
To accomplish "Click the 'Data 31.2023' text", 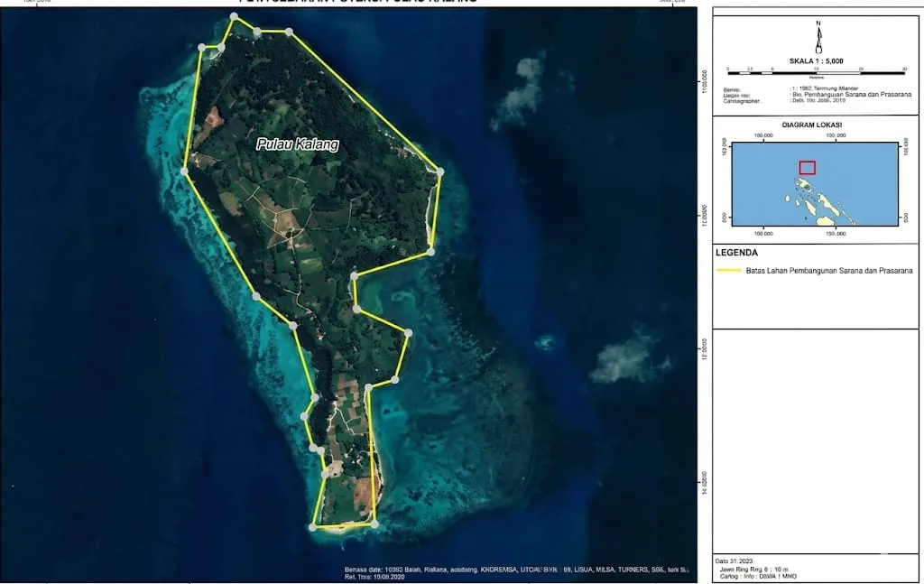I will click(x=734, y=561).
